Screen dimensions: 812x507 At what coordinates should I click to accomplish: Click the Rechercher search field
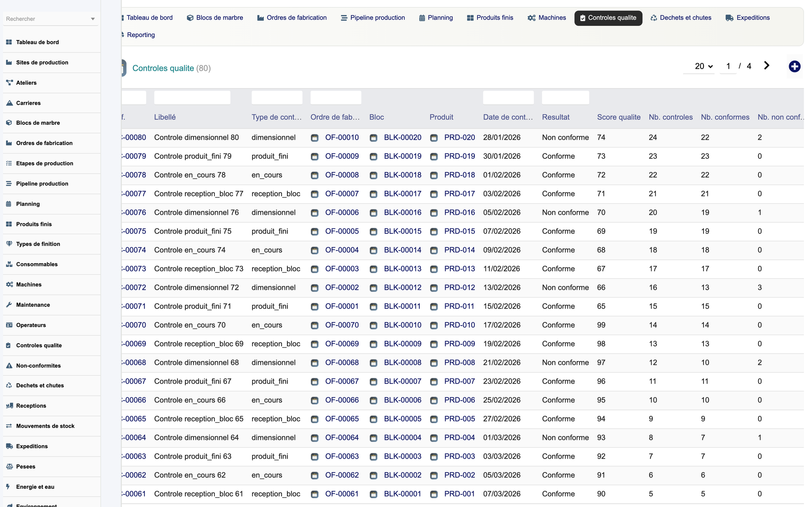coord(46,19)
